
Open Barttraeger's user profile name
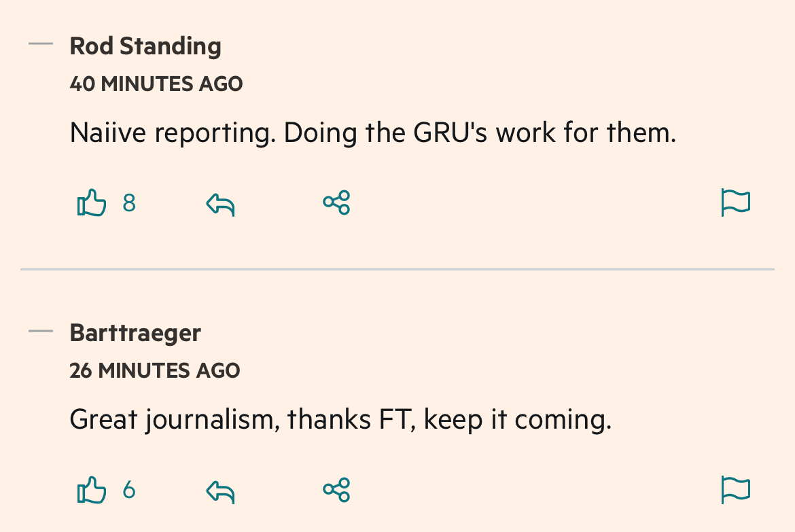(135, 333)
